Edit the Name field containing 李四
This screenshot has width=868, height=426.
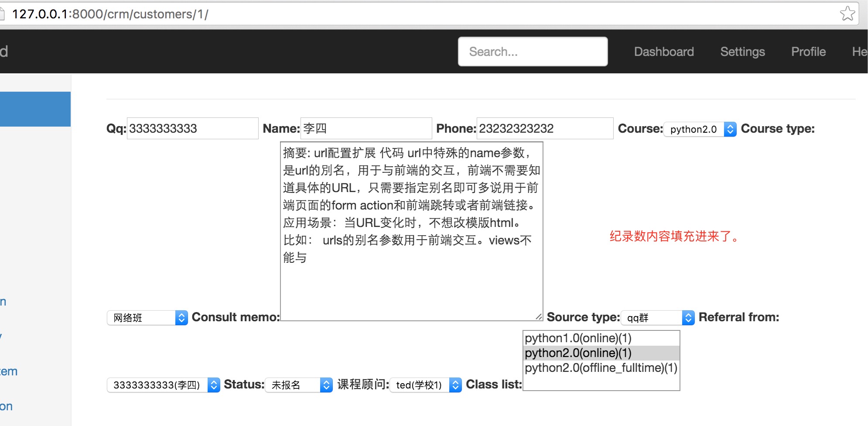pos(366,128)
